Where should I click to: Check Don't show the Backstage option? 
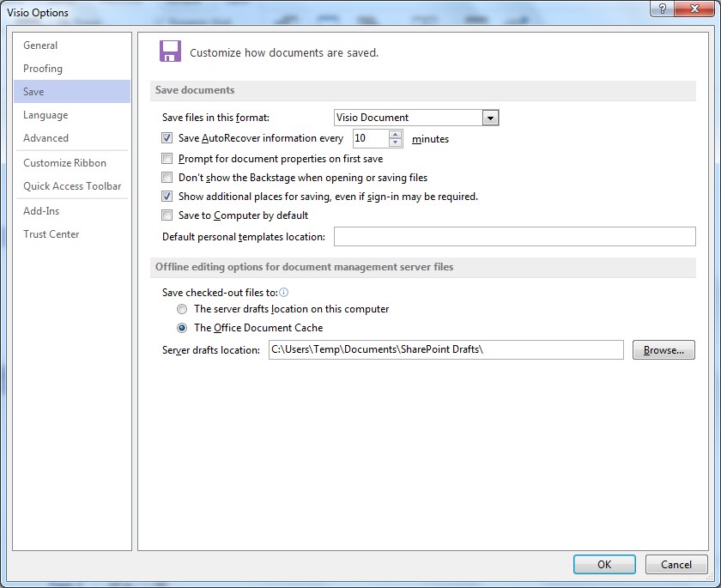point(167,178)
